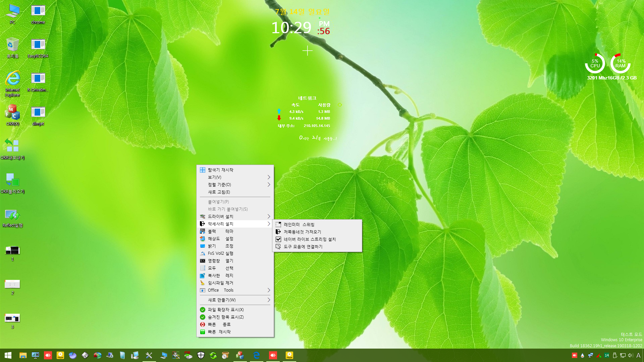Select desktop file named 1
The image size is (644, 362).
(x=12, y=253)
